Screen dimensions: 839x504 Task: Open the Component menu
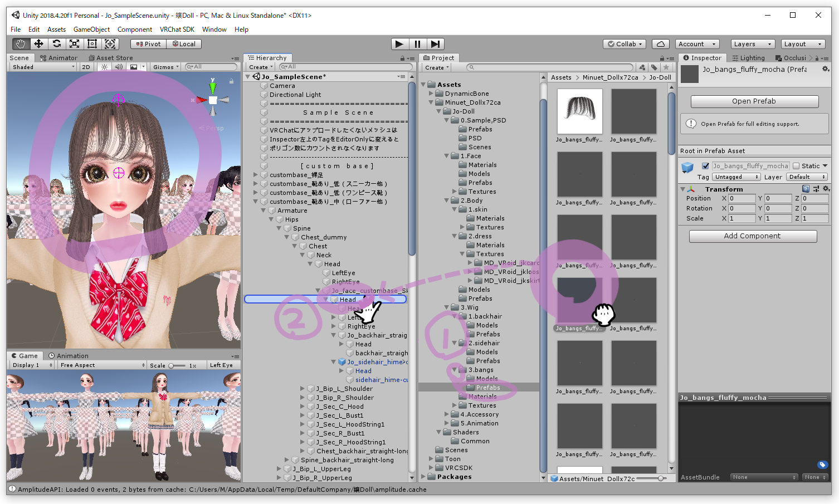tap(134, 30)
